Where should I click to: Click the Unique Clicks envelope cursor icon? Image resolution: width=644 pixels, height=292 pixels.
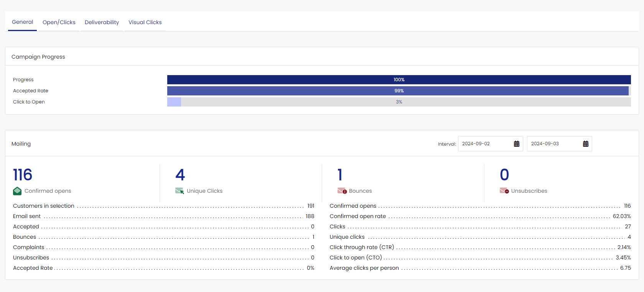[180, 191]
